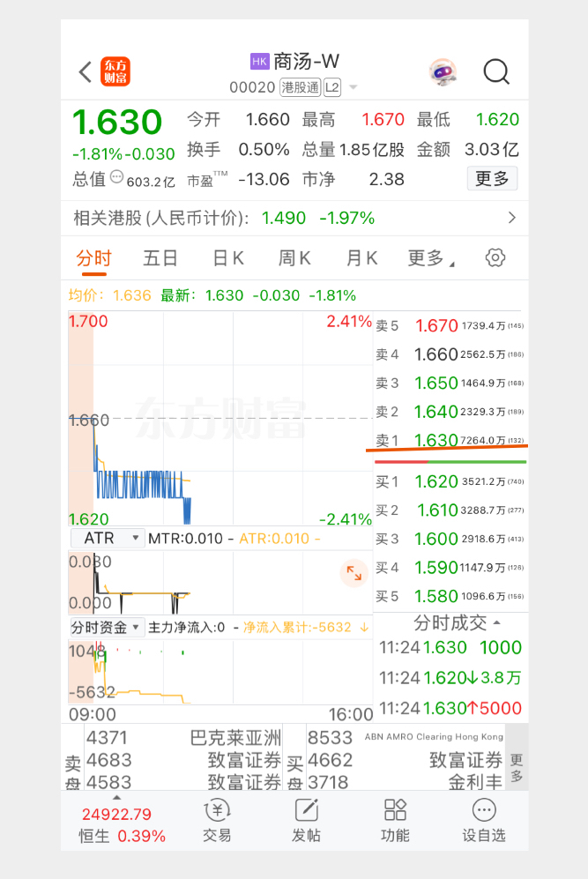The image size is (588, 879).
Task: Tap broker 巴克莱亚洲 sell entry
Action: (182, 738)
